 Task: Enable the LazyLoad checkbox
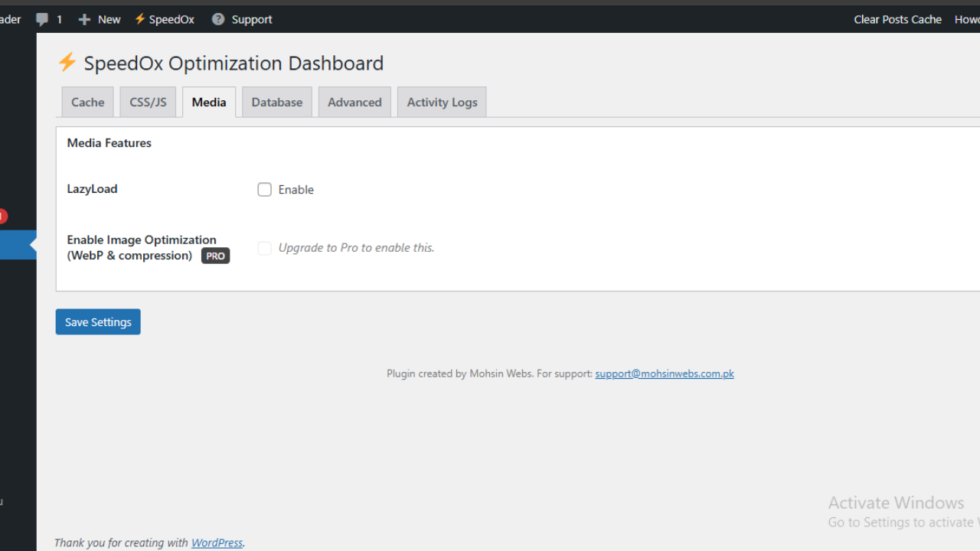pyautogui.click(x=264, y=190)
